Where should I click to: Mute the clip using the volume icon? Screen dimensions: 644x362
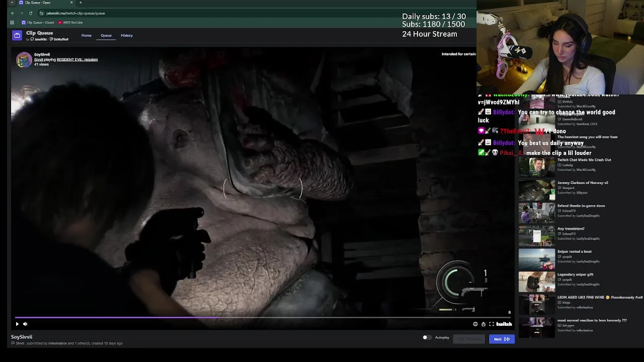(x=25, y=324)
